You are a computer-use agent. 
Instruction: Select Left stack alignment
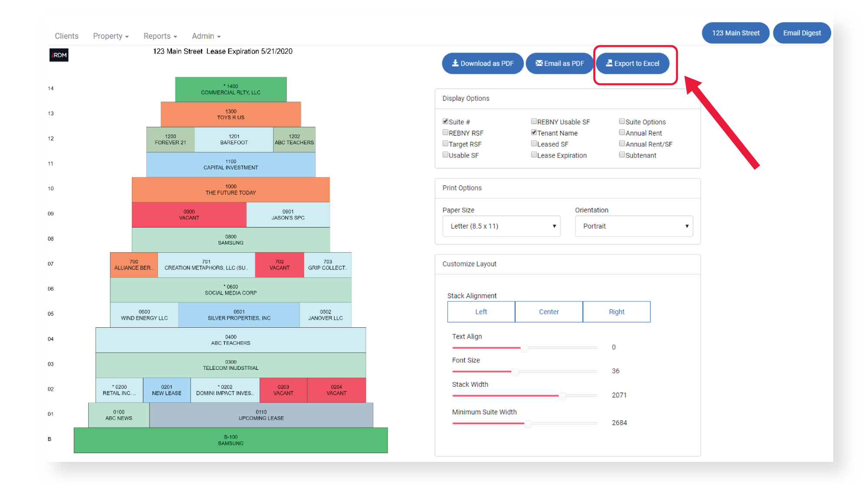click(481, 312)
